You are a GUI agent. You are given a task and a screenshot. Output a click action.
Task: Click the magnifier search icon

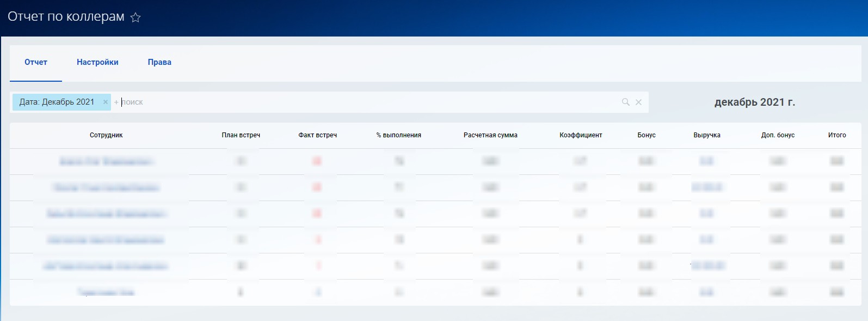(x=625, y=102)
